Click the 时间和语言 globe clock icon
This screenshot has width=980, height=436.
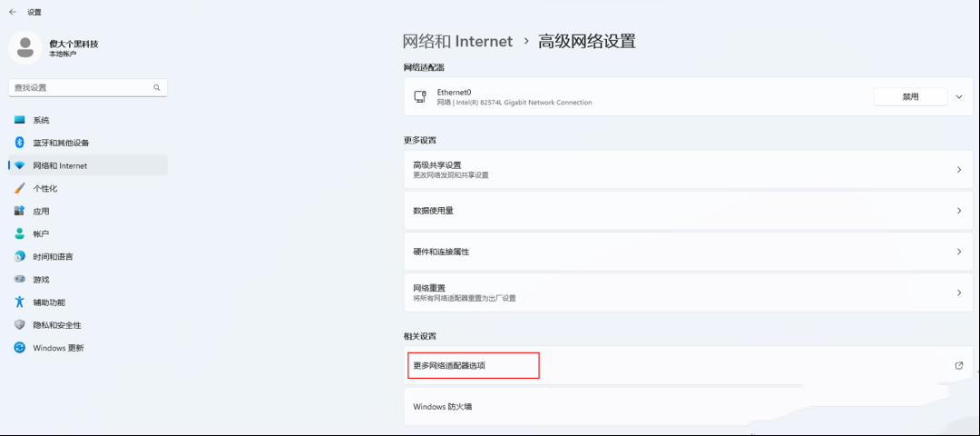coord(19,256)
